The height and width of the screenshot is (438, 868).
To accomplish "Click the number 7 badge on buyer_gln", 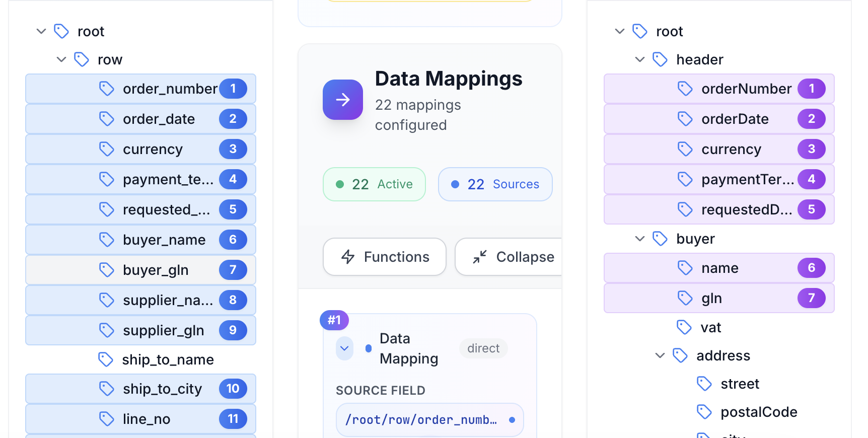I will 233,270.
